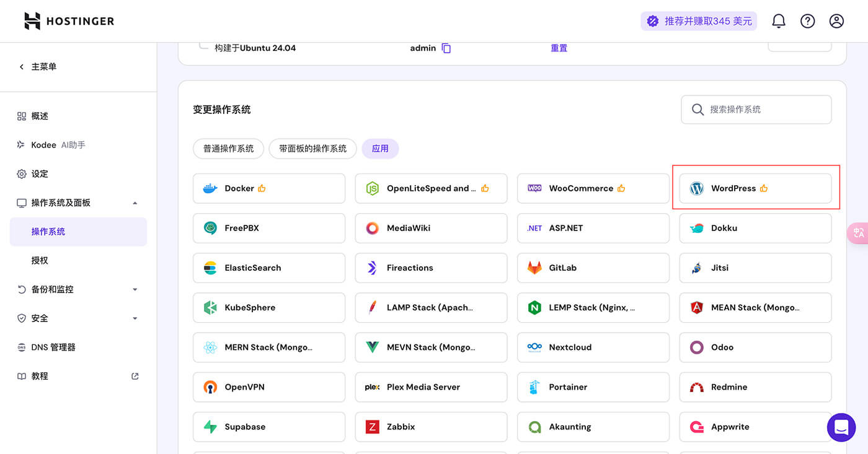The height and width of the screenshot is (454, 868).
Task: Click the 推荐并赚取345 美元 banner
Action: 699,21
